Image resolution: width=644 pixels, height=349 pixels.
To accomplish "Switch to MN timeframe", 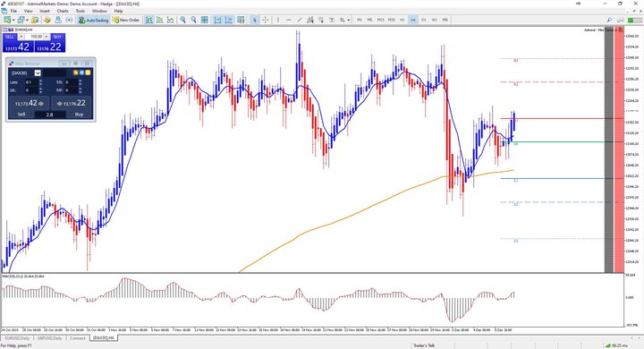I will [445, 20].
